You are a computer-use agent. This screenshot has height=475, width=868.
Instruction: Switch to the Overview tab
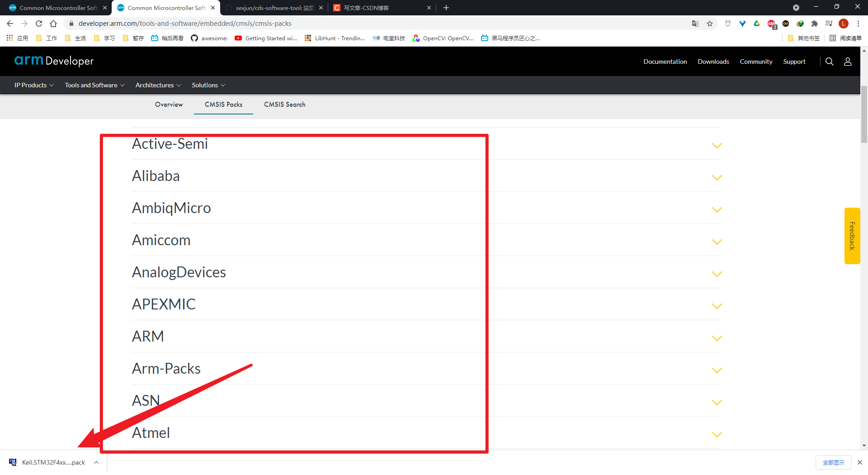(169, 104)
